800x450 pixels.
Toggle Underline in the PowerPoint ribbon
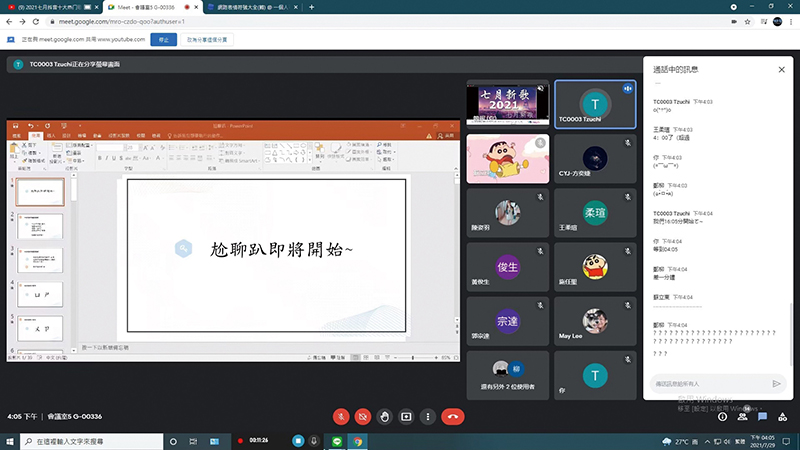114,158
